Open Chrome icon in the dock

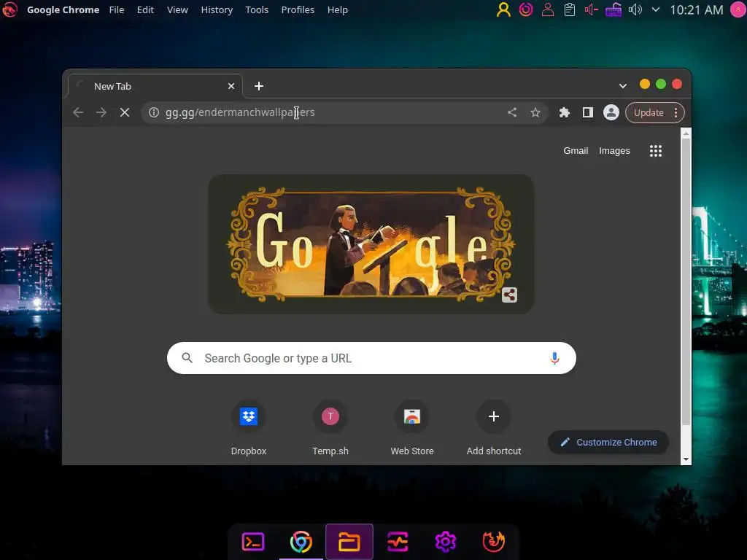click(301, 542)
